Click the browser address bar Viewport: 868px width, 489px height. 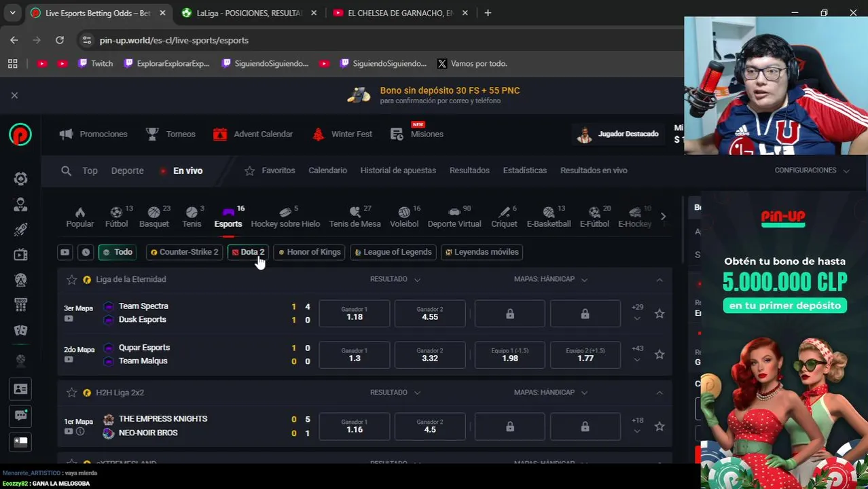(x=380, y=40)
